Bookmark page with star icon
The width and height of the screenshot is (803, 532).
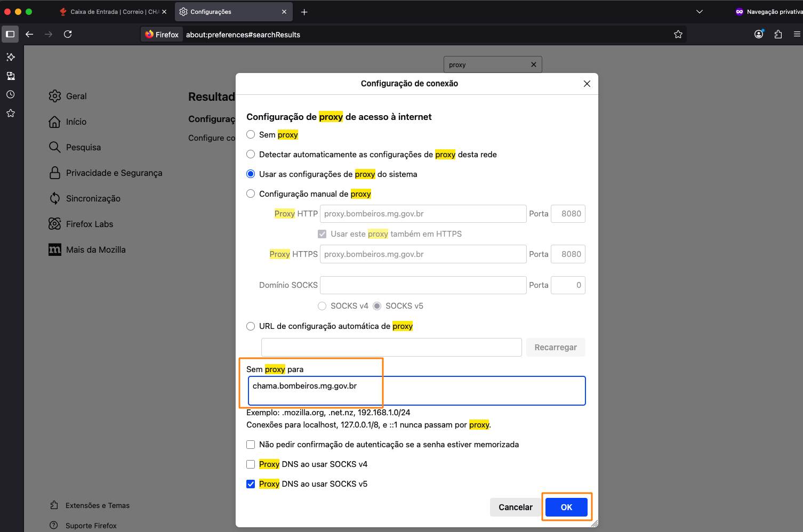point(678,34)
